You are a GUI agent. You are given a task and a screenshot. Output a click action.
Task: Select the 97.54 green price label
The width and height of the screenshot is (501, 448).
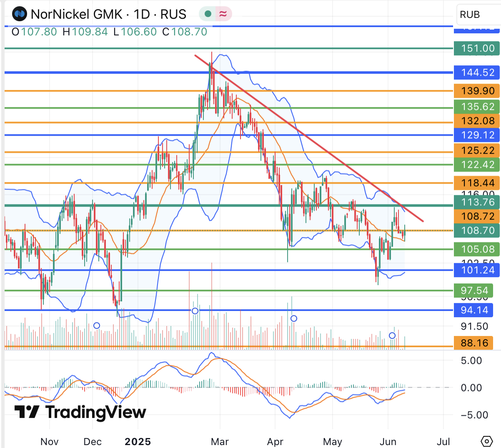point(474,290)
